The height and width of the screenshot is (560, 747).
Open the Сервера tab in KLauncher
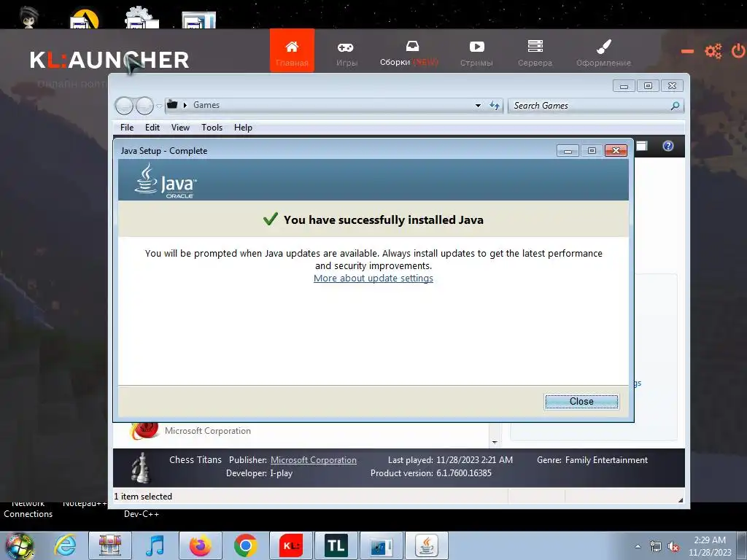535,53
